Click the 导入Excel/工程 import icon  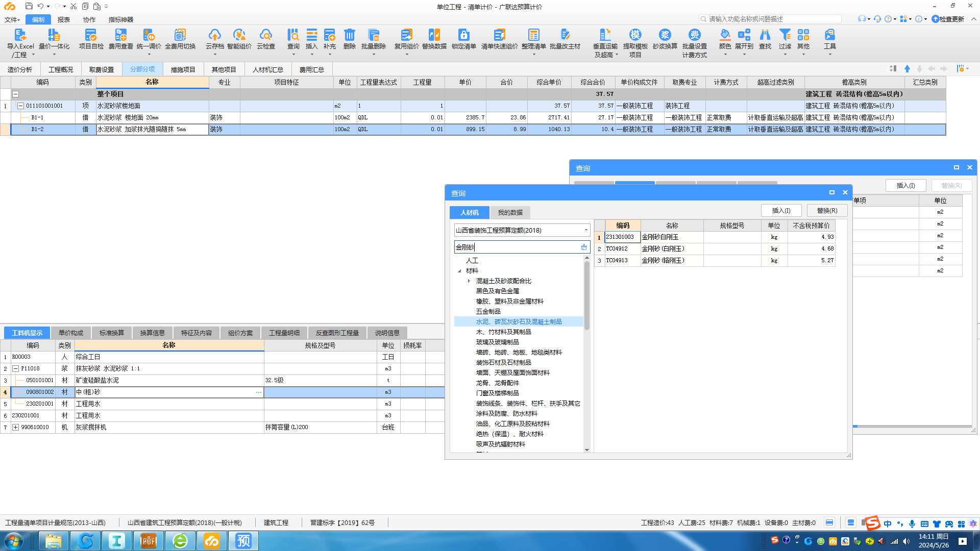(20, 35)
